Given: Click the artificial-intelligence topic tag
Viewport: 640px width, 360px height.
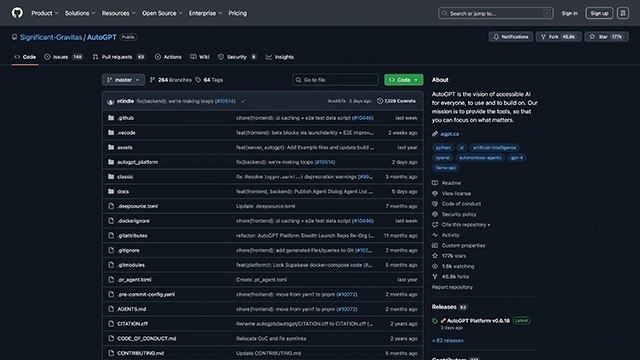Looking at the screenshot, I should pos(494,148).
